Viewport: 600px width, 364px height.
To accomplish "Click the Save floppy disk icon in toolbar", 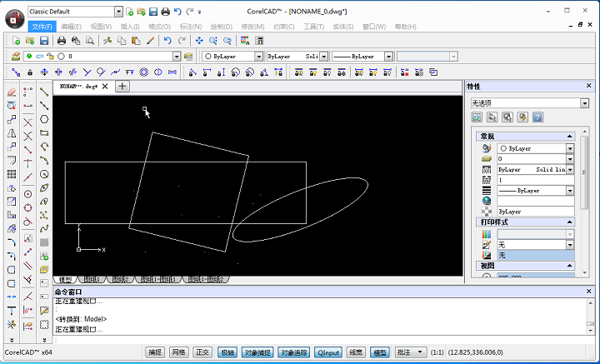I will (44, 41).
